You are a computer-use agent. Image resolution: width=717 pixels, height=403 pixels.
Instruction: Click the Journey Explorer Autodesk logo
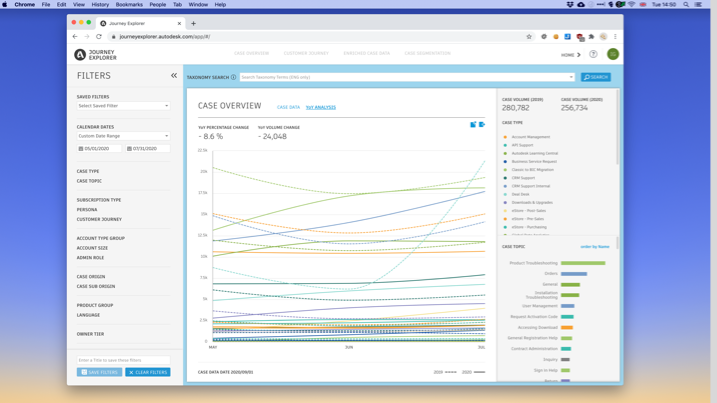point(96,55)
